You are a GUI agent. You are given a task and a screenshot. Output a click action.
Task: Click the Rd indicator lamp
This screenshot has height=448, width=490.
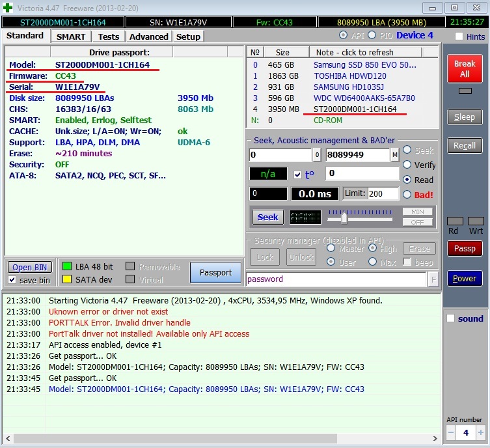(455, 221)
